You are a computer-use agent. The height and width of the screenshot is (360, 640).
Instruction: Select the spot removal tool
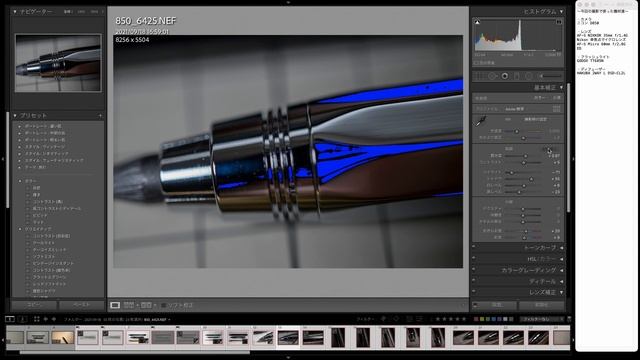click(492, 76)
